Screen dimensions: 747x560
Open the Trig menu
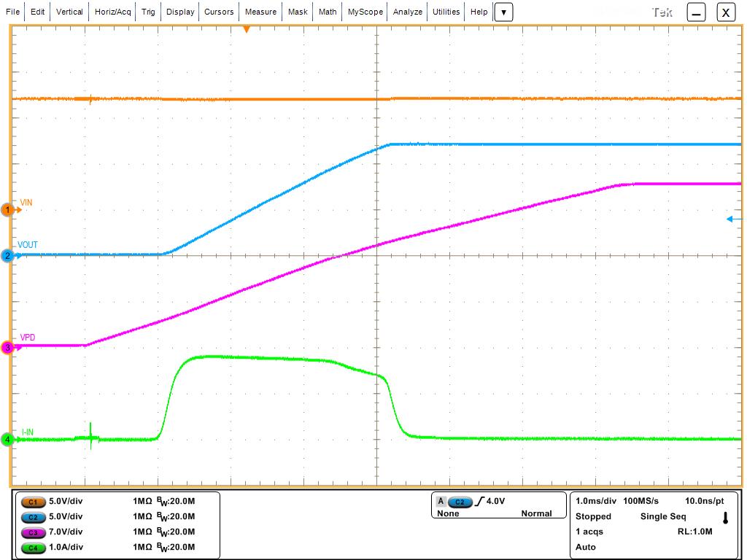tap(148, 12)
